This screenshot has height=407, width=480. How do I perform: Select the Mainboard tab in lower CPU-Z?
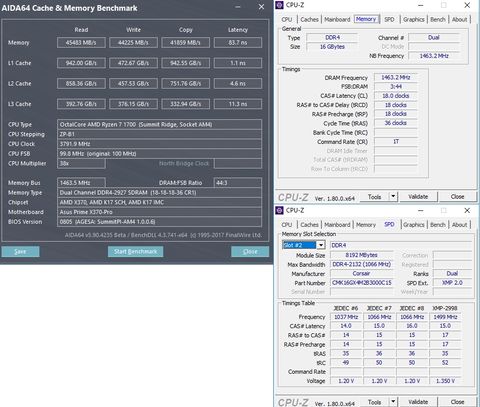pyautogui.click(x=337, y=225)
